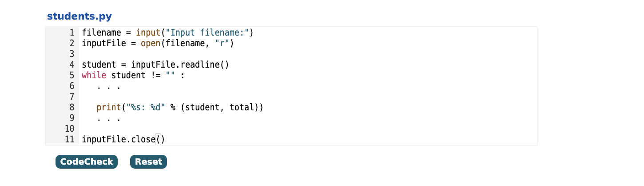Select line number 5 in the gutter

tap(71, 75)
